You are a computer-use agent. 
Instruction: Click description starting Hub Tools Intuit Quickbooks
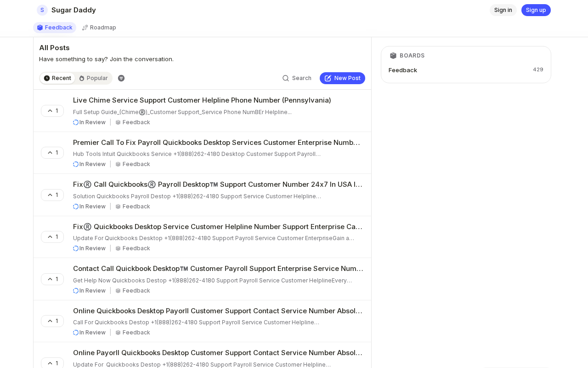click(x=197, y=154)
